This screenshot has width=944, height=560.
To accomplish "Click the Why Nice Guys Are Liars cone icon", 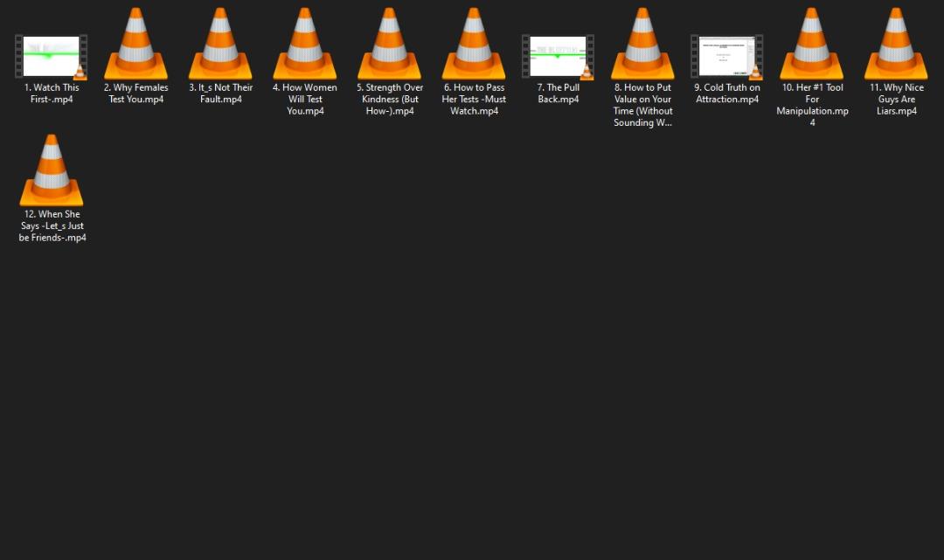I will (x=896, y=45).
